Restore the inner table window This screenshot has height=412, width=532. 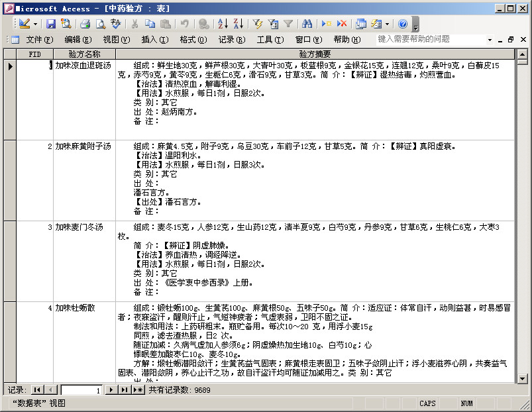pos(511,40)
